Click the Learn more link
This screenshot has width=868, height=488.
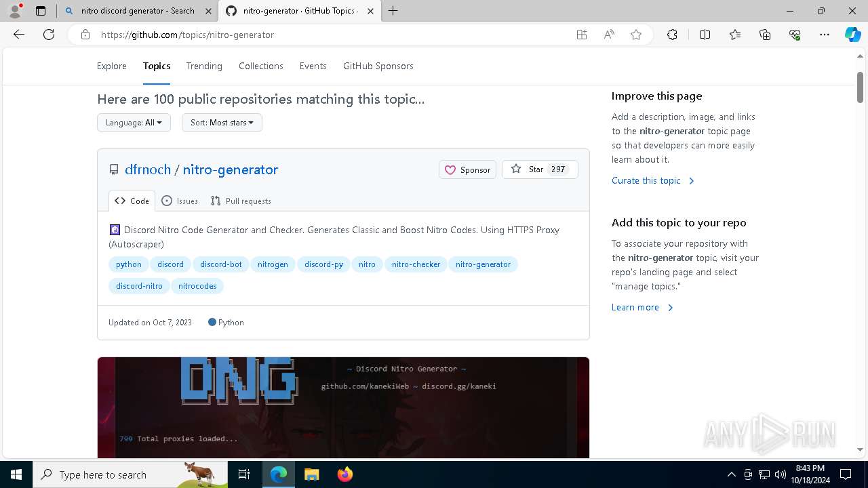pyautogui.click(x=642, y=307)
